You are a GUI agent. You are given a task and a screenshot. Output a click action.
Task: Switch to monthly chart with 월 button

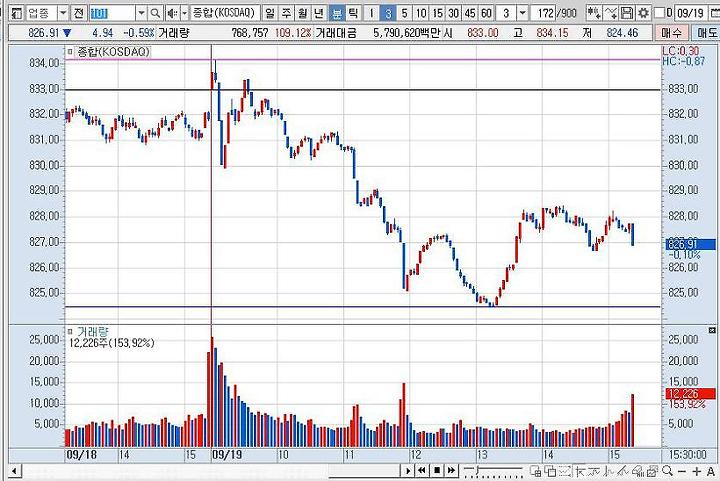(303, 13)
